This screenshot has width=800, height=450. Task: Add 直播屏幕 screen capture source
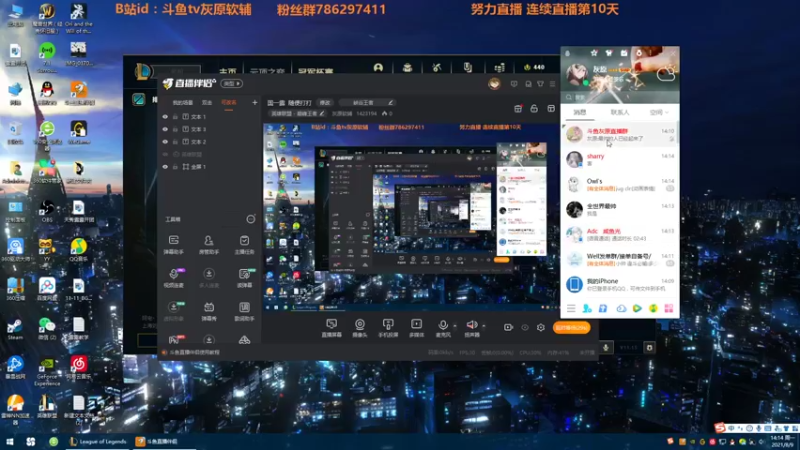pyautogui.click(x=332, y=328)
